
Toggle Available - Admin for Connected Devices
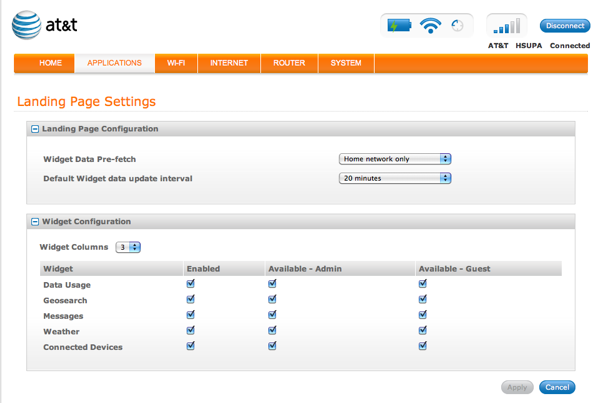[272, 346]
